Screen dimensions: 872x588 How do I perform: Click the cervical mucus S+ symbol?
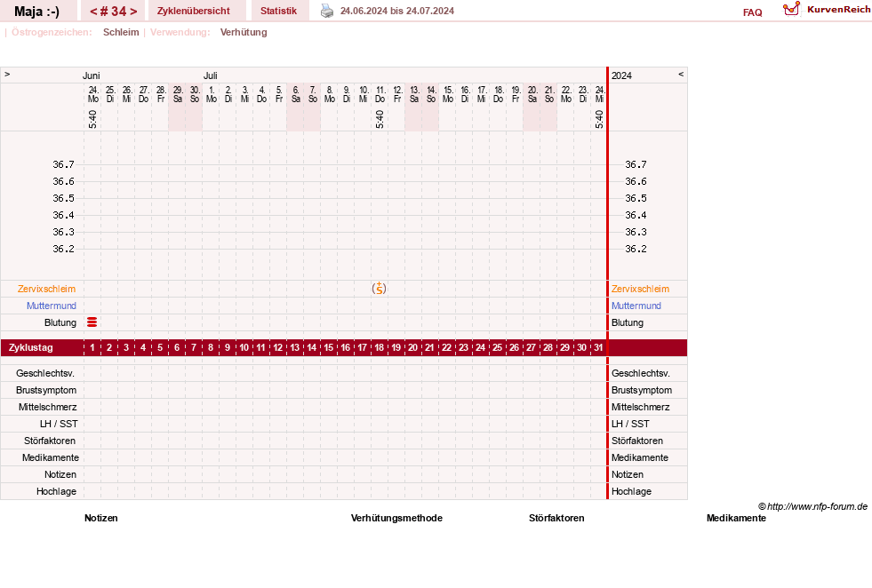tap(380, 289)
